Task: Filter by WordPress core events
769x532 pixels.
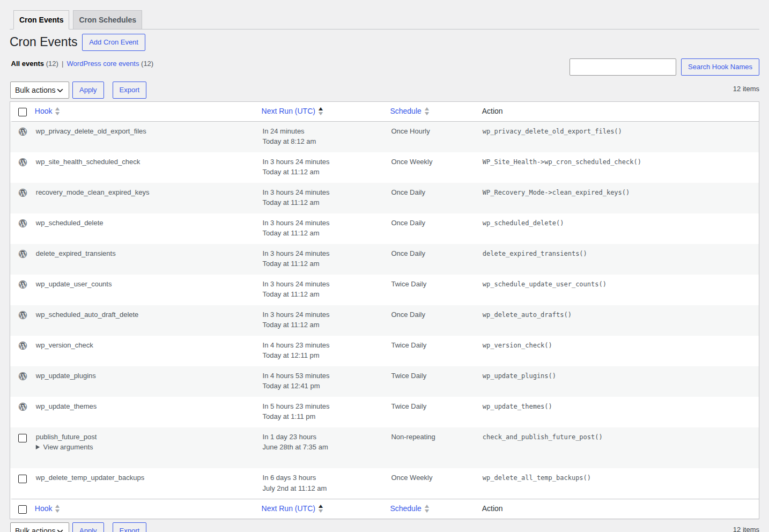Action: point(103,63)
